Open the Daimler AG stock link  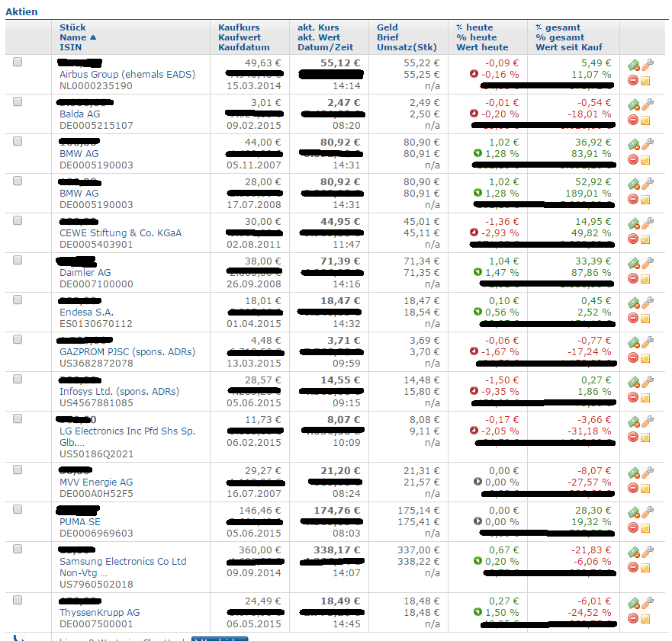coord(85,273)
